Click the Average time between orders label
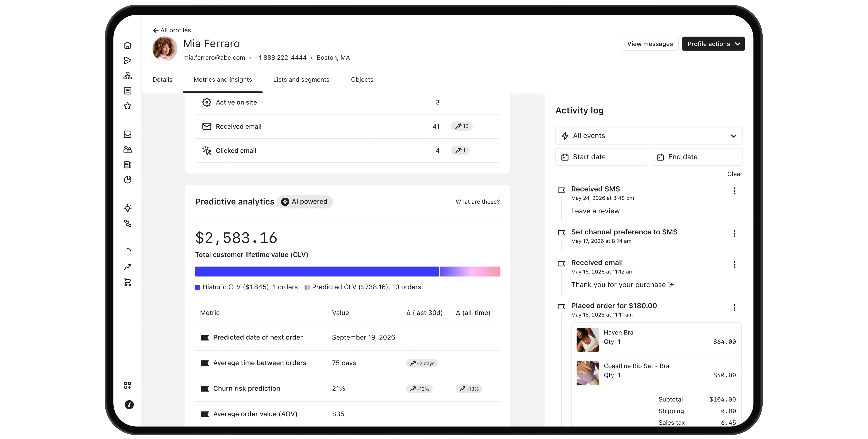 pos(260,363)
